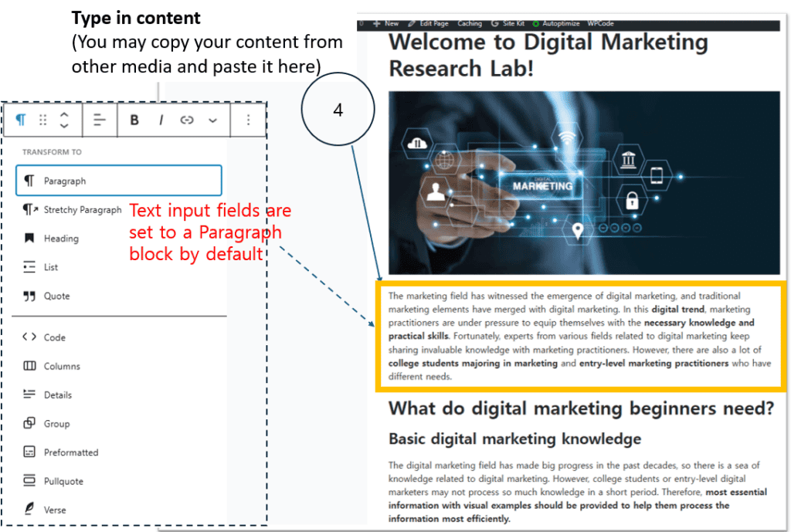
Task: Transform block to Stretchy Paragraph
Action: tap(82, 209)
